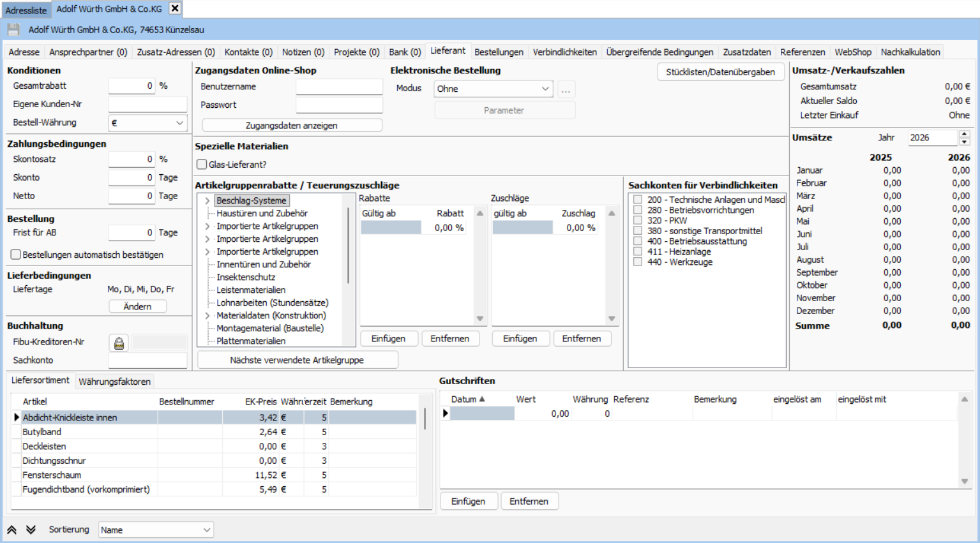
Task: Select Haustüren und Zubehör in tree
Action: tap(262, 213)
